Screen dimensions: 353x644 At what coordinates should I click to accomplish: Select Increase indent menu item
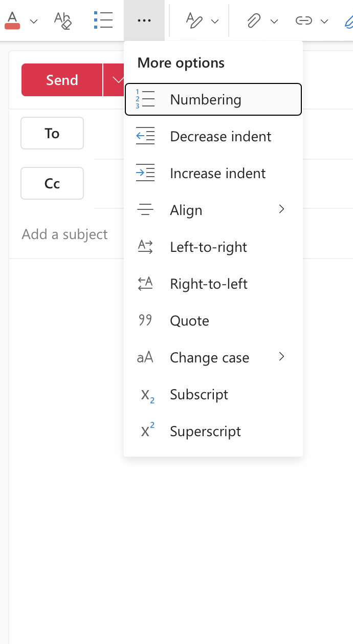click(213, 173)
